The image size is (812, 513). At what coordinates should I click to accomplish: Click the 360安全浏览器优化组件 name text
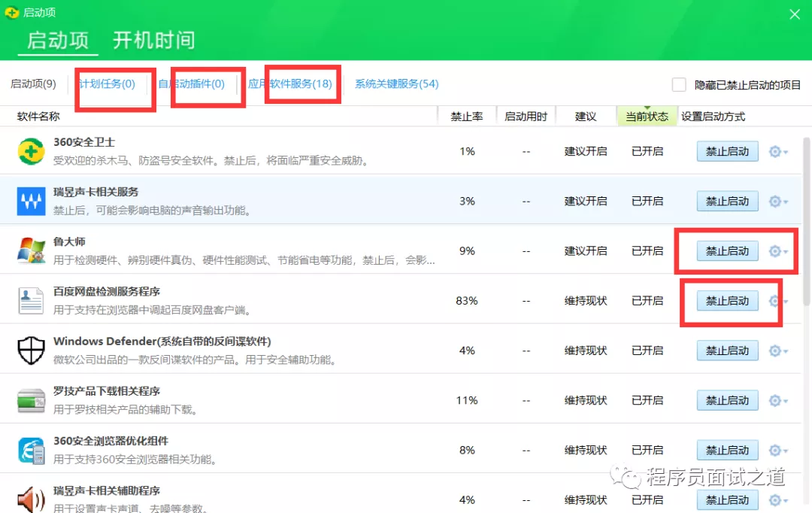pos(111,441)
